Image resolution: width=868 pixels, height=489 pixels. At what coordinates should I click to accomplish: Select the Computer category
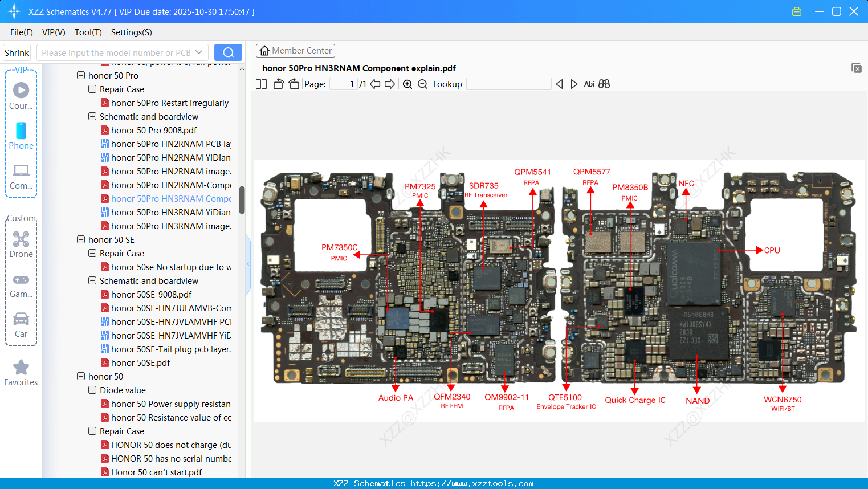21,177
